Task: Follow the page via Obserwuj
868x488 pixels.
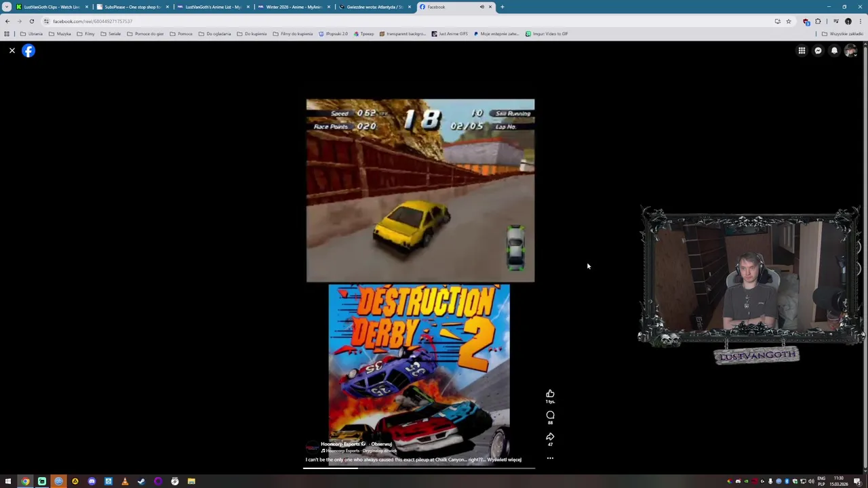Action: point(381,444)
